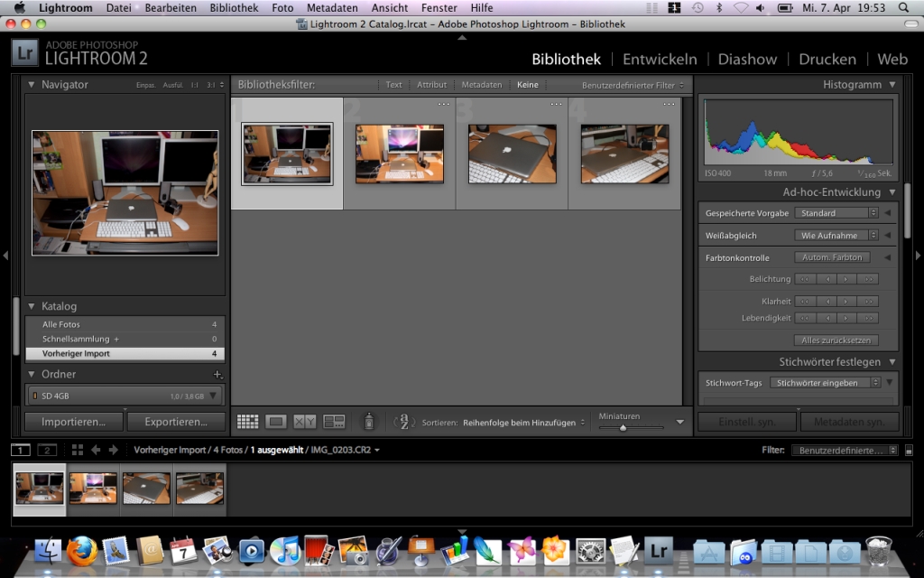This screenshot has width=924, height=578.
Task: Increase Belichtung by one small step
Action: click(x=846, y=279)
